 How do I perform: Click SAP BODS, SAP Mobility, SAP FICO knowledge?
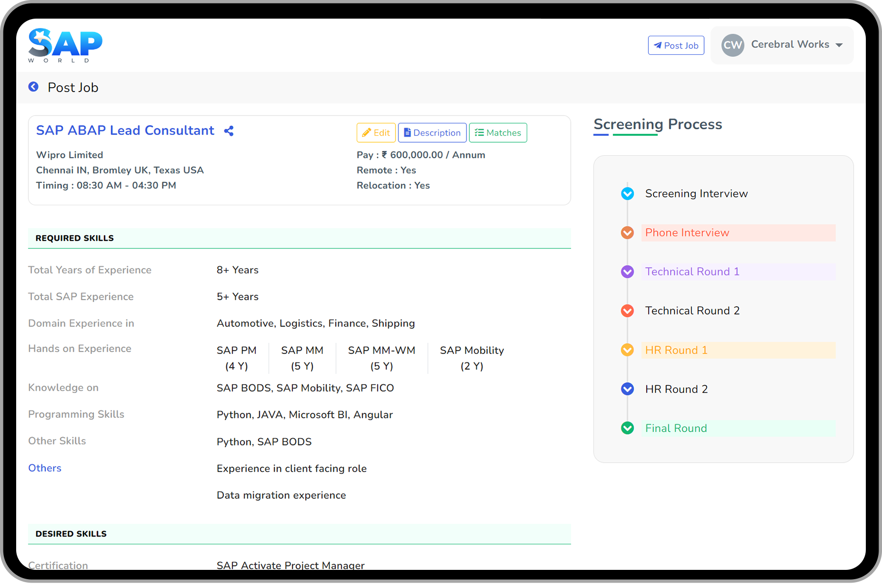[x=305, y=388]
